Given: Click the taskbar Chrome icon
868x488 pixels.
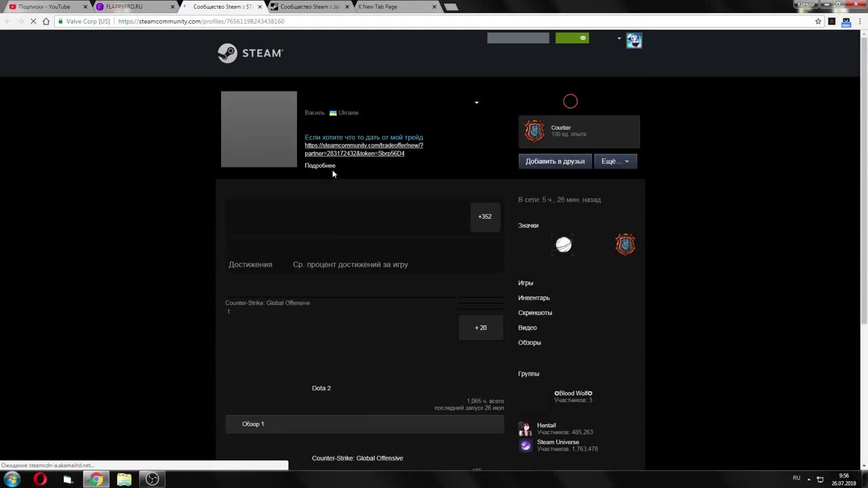Looking at the screenshot, I should point(96,479).
